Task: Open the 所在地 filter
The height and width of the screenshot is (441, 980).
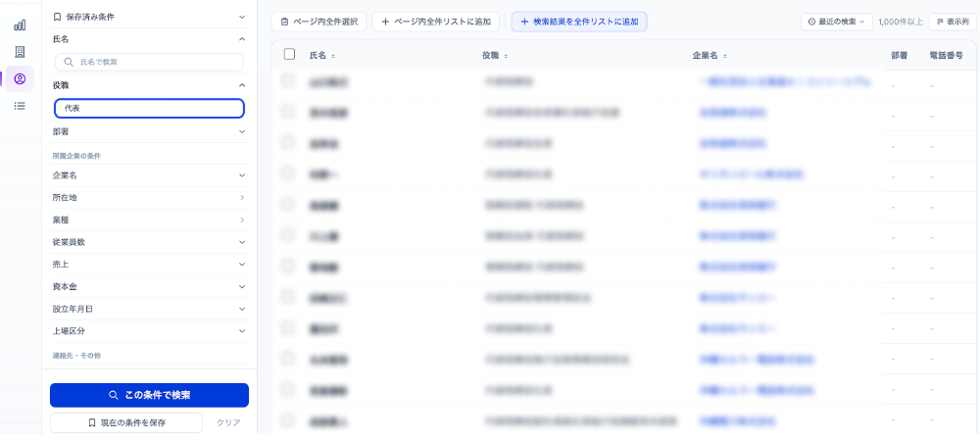Action: (x=149, y=197)
